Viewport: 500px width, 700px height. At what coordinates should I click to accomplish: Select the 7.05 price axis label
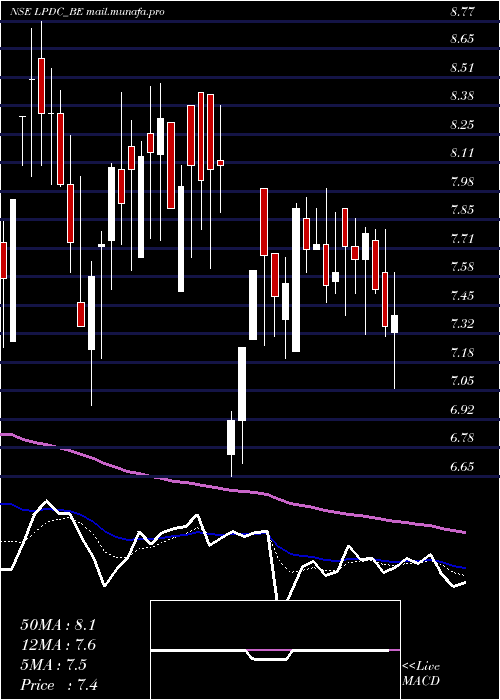pos(462,381)
